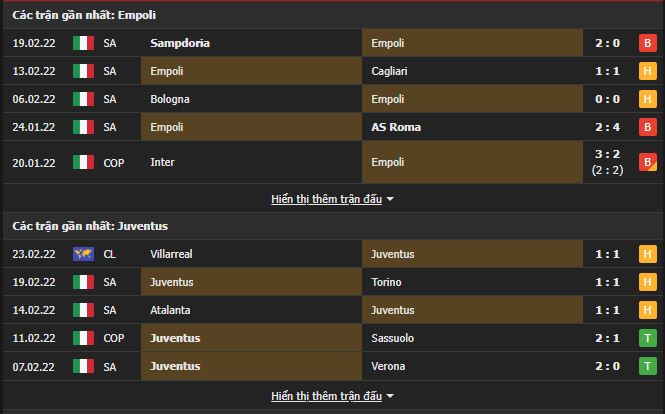Open 'Hiển thị thêm trận đấu' under Empoli
This screenshot has height=414, width=665.
pyautogui.click(x=327, y=199)
